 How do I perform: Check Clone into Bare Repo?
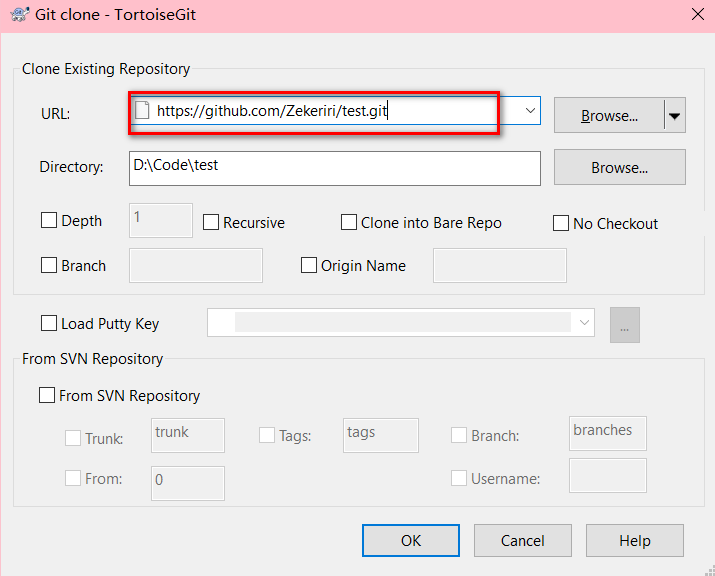click(x=349, y=223)
